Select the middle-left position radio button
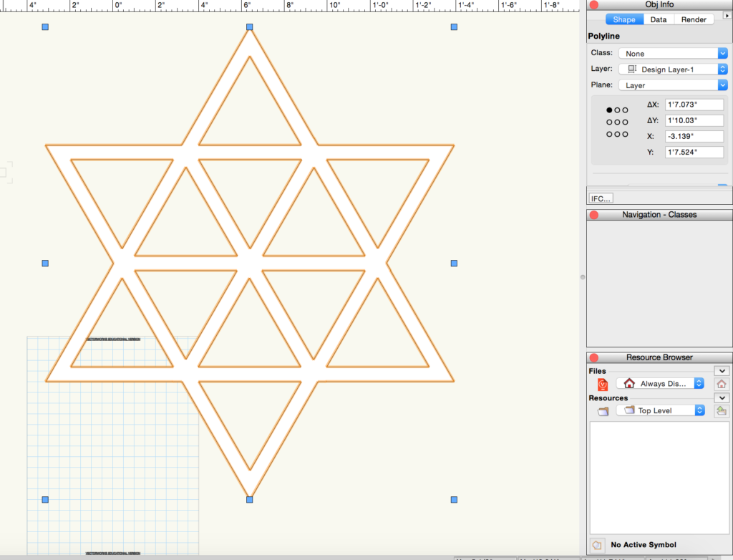 (609, 122)
